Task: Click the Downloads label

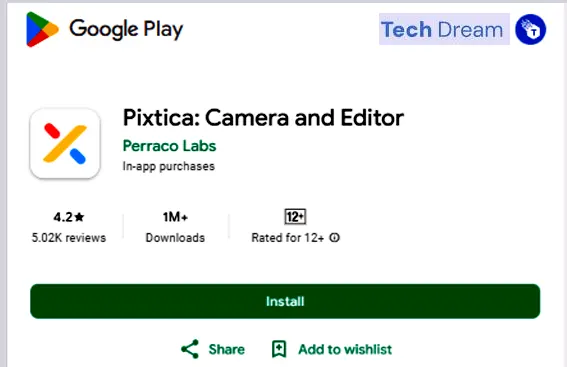Action: click(x=175, y=238)
